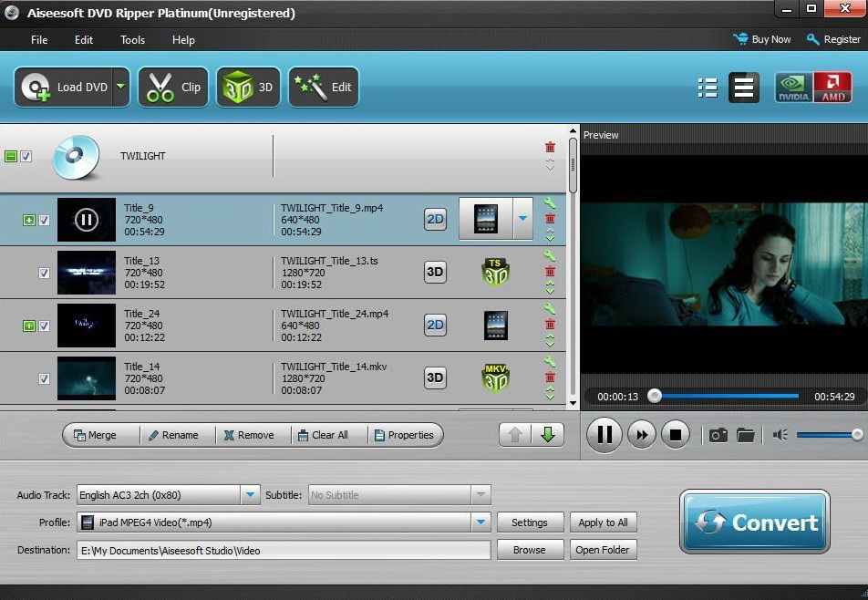Image resolution: width=868 pixels, height=600 pixels.
Task: Expand the Audio Track dropdown
Action: point(250,495)
